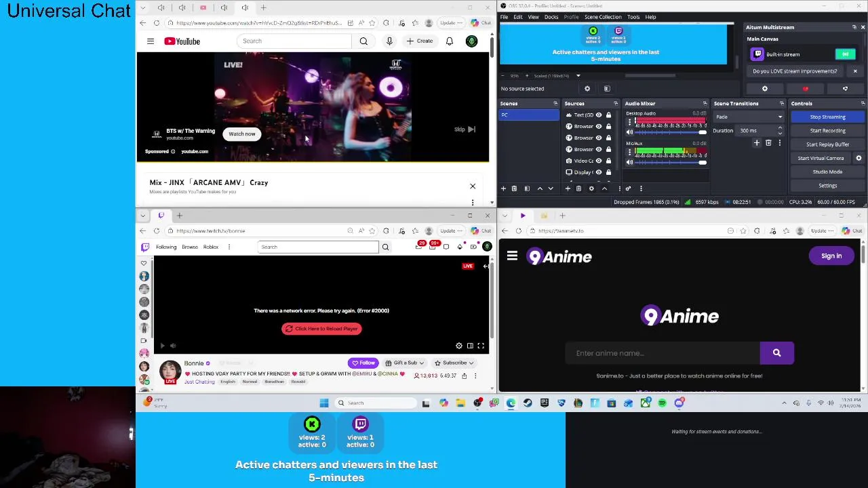Click the Twitch search button
Image resolution: width=868 pixels, height=488 pixels.
[385, 247]
